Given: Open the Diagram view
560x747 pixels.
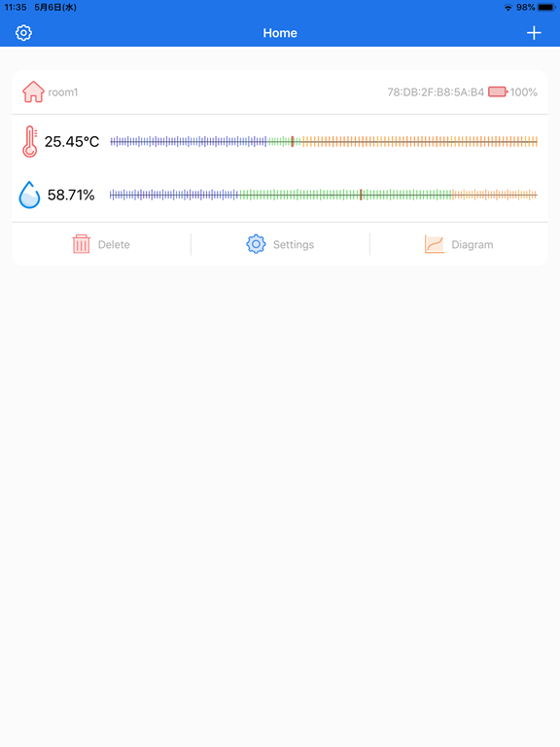Looking at the screenshot, I should (x=472, y=244).
